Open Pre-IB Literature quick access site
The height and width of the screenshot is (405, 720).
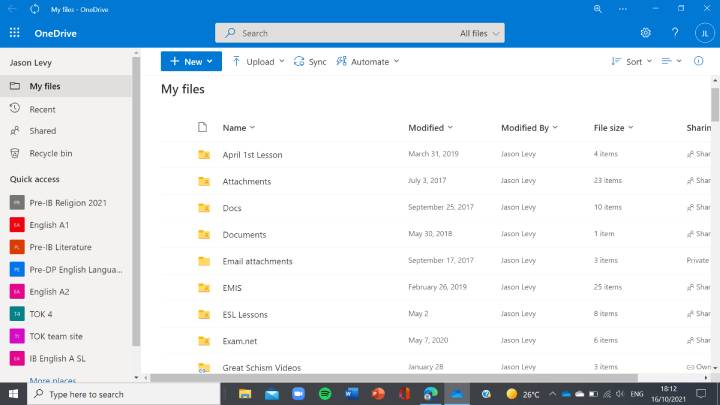click(x=61, y=247)
